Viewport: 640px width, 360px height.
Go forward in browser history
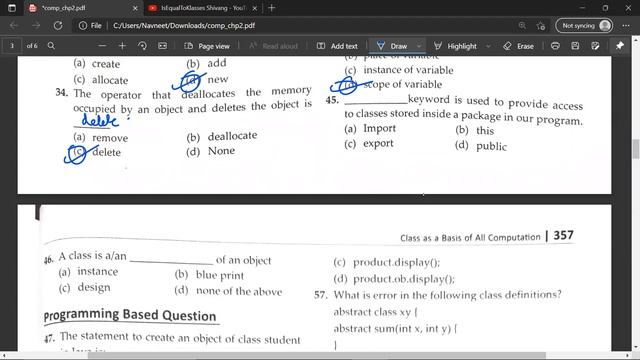point(36,25)
